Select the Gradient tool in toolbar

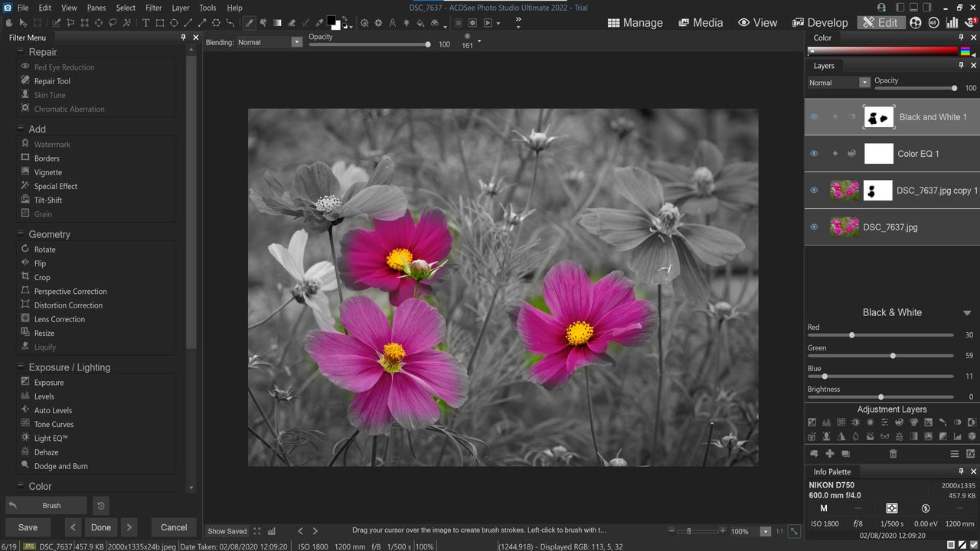[277, 22]
